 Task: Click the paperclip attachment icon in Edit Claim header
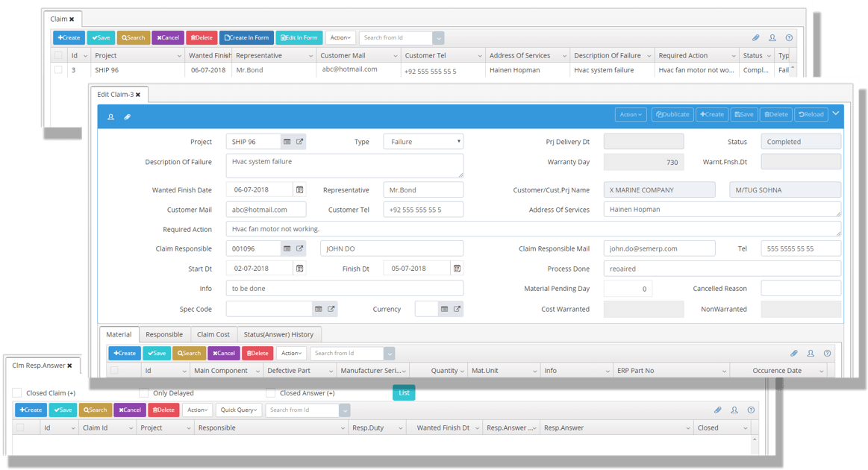(x=128, y=117)
